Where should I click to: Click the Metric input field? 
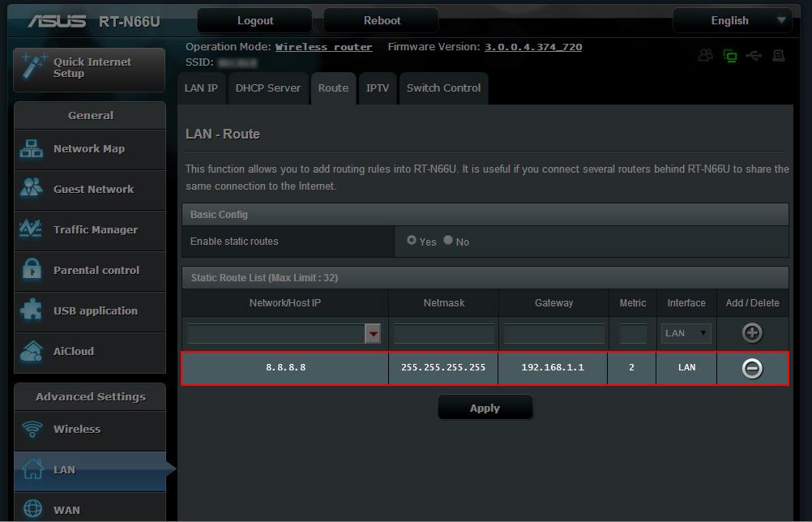click(x=633, y=333)
